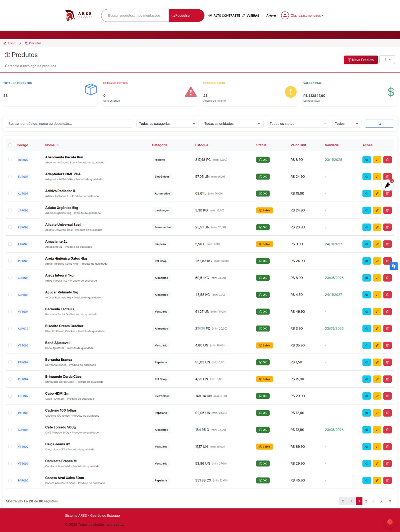Open the Todas as categorias dropdown
The height and width of the screenshot is (532, 400).
(x=167, y=124)
